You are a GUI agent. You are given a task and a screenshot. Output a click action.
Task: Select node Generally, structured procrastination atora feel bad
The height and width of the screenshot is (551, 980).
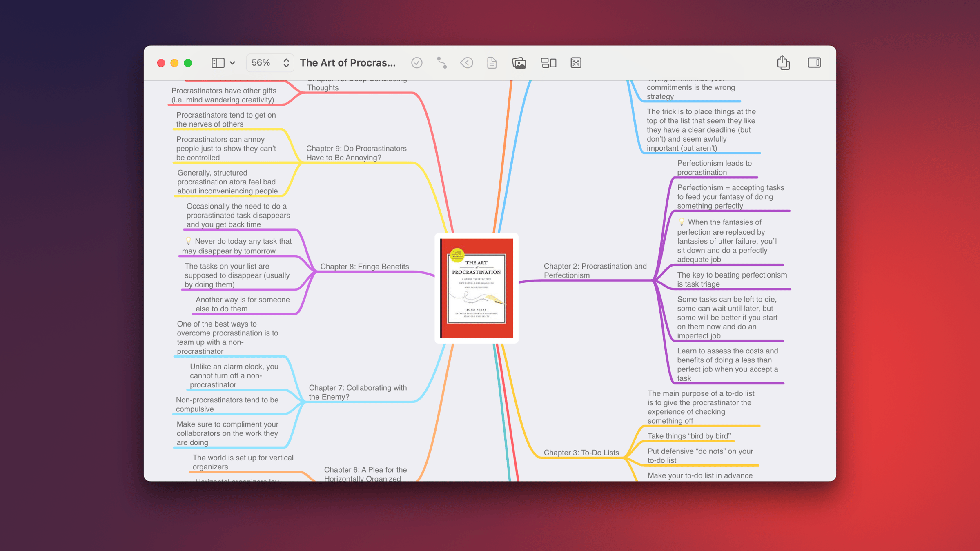point(227,182)
